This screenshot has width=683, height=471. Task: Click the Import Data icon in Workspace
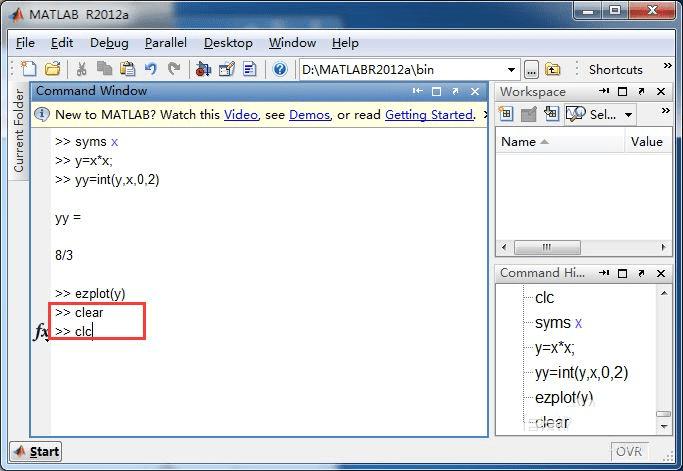[x=551, y=114]
